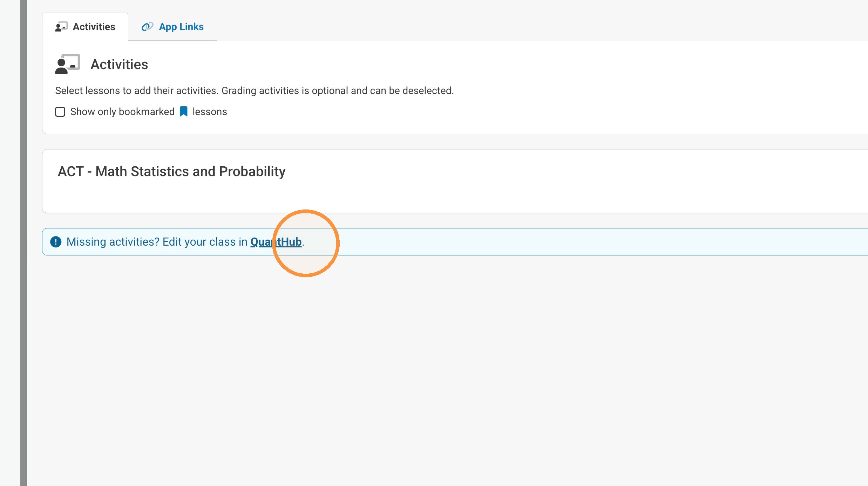The width and height of the screenshot is (868, 486).
Task: Click the chain-link icon beside App Links
Action: pos(147,27)
